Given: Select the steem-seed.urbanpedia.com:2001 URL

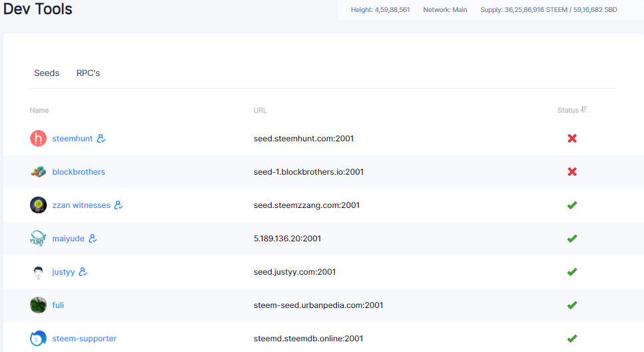Looking at the screenshot, I should click(x=318, y=305).
